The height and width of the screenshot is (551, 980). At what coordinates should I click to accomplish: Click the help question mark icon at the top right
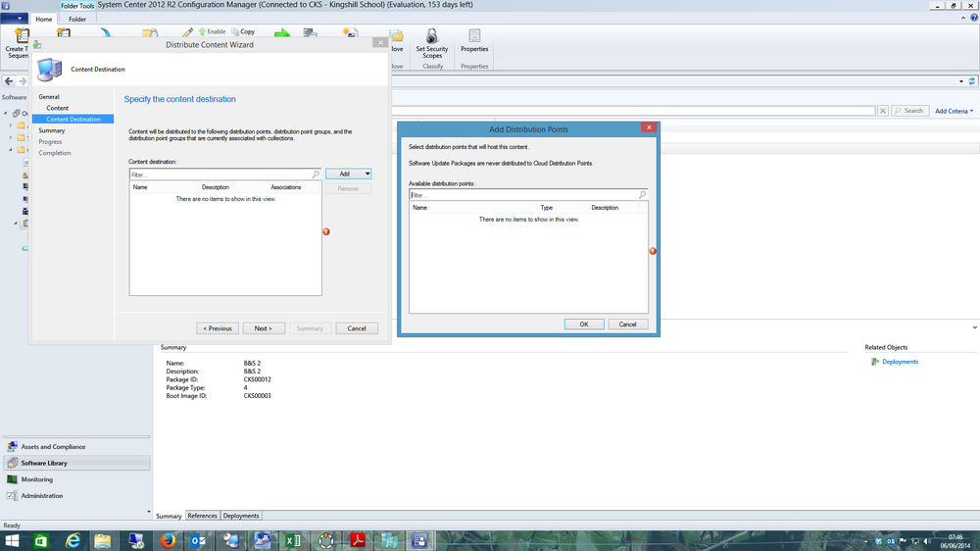(x=974, y=18)
